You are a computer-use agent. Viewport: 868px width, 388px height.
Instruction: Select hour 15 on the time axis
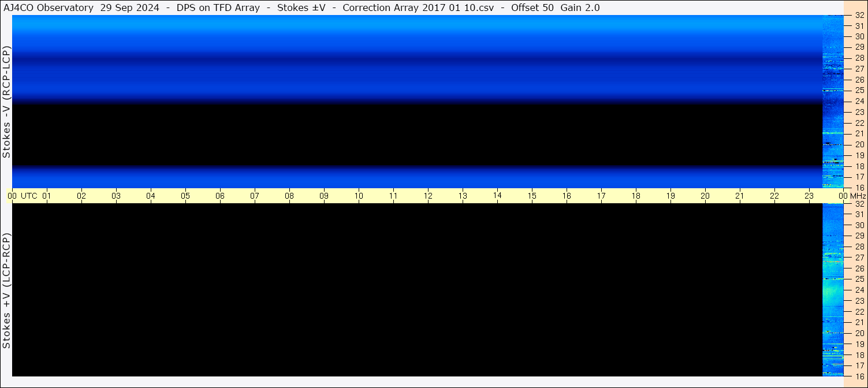(532, 196)
